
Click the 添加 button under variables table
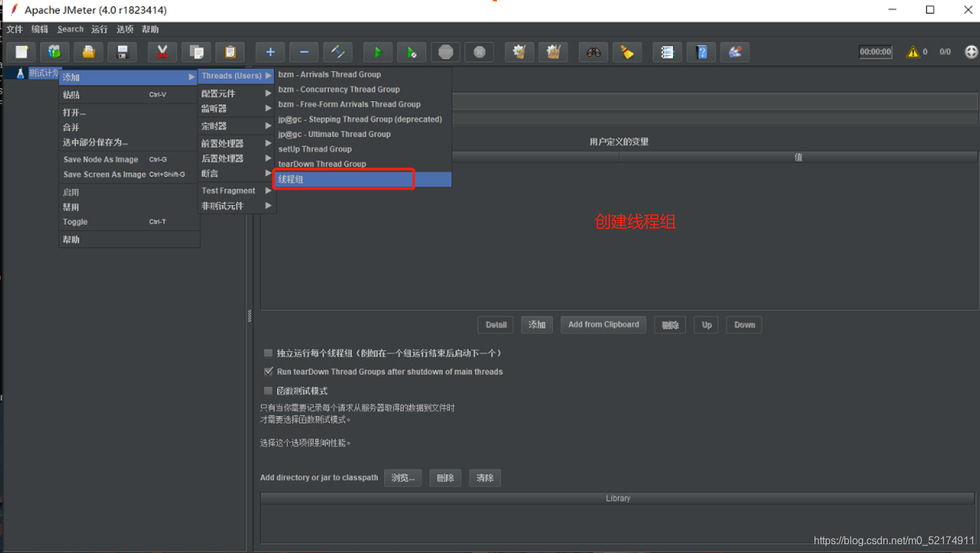pyautogui.click(x=537, y=325)
